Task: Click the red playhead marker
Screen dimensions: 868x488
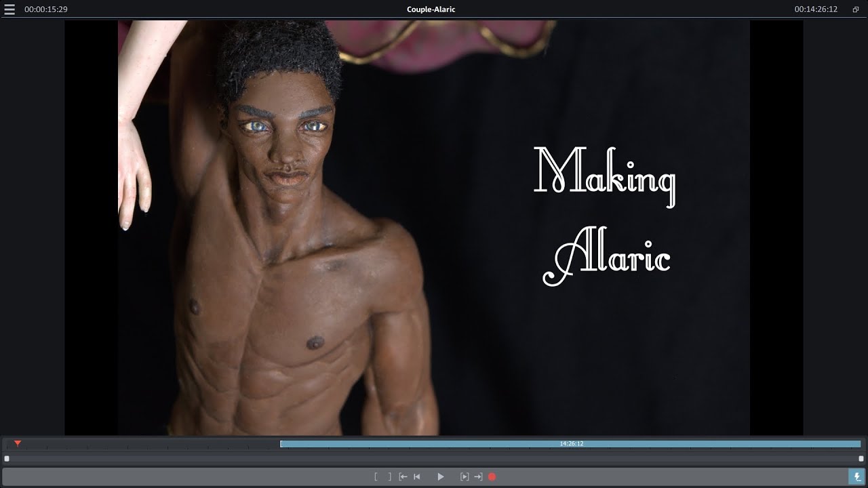Action: (x=18, y=443)
